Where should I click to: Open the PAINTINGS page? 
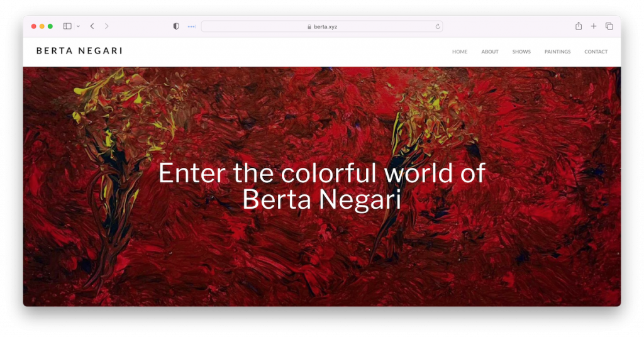[557, 52]
